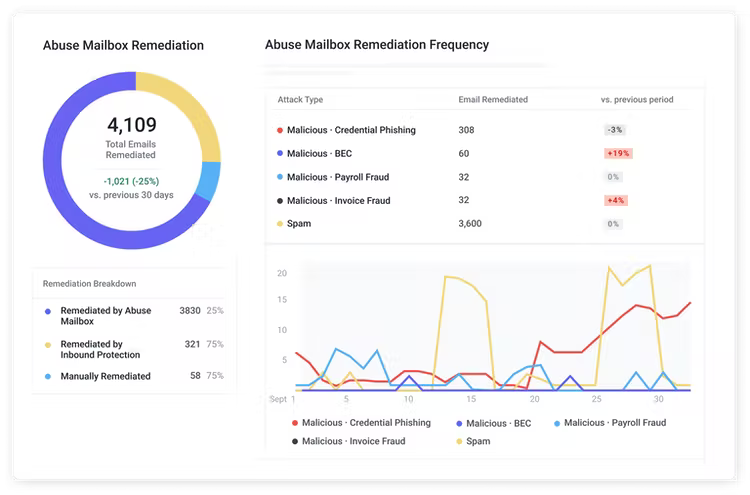This screenshot has width=750, height=495.
Task: Click the 4,109 Total Emails Remediated figure
Action: (131, 126)
